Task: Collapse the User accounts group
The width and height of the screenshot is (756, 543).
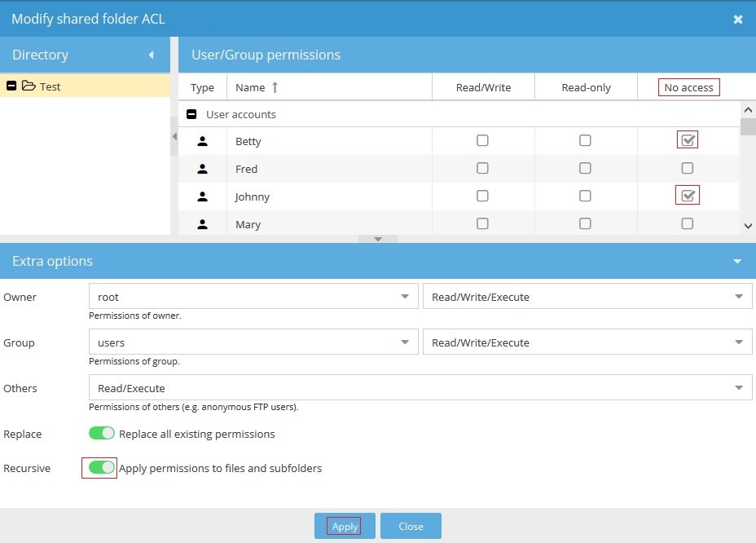Action: (x=191, y=115)
